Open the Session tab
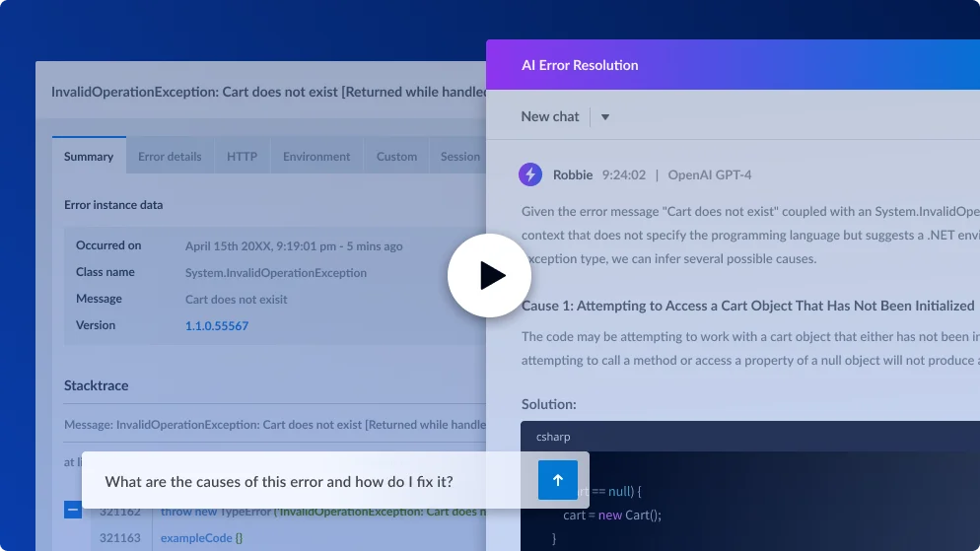This screenshot has width=980, height=551. pyautogui.click(x=458, y=156)
